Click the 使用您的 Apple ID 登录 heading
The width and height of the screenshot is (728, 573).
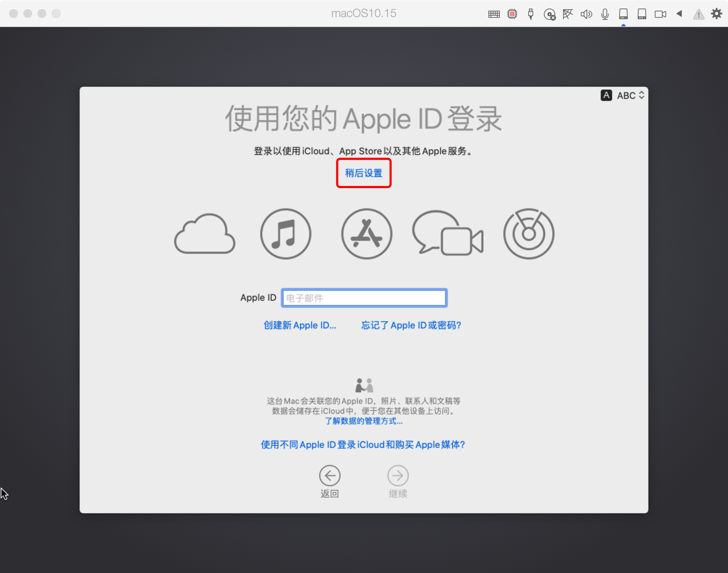pos(364,119)
